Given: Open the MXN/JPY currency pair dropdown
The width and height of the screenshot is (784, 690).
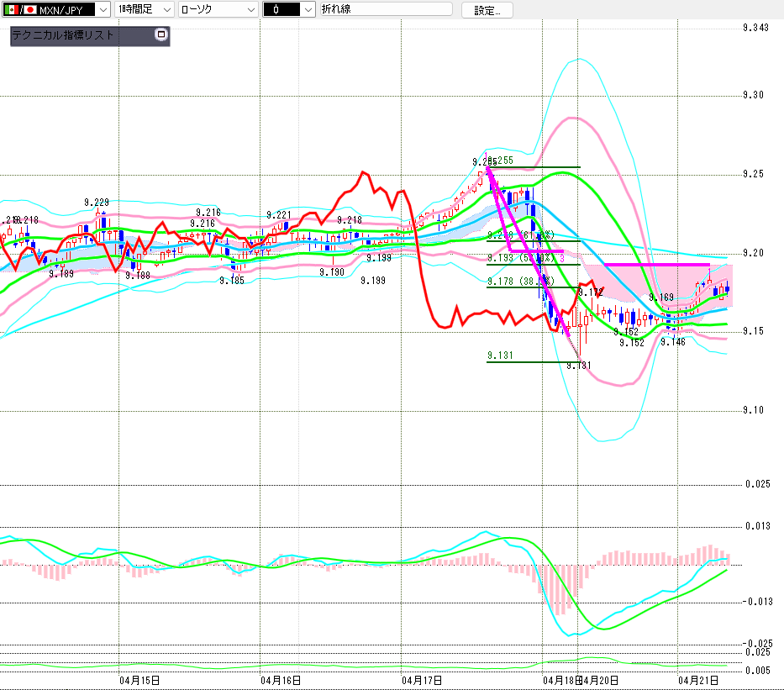Looking at the screenshot, I should [103, 9].
